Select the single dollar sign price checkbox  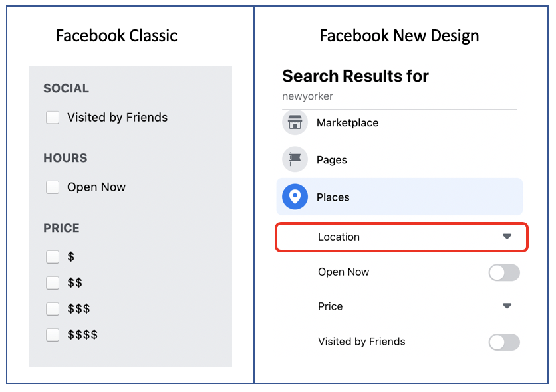(x=53, y=256)
